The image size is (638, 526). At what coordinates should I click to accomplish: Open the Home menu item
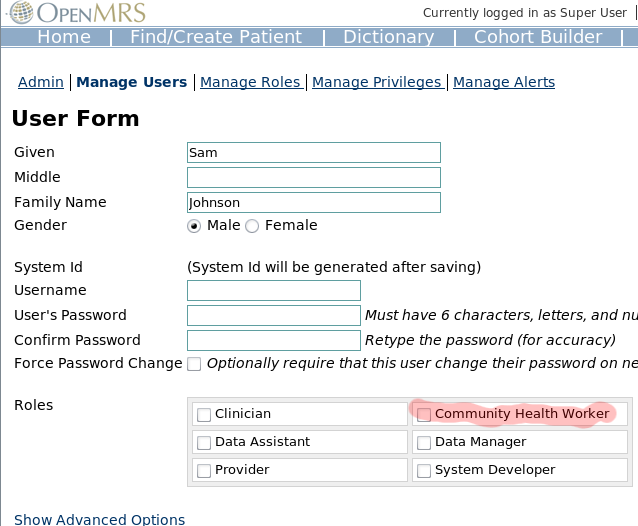pyautogui.click(x=64, y=37)
